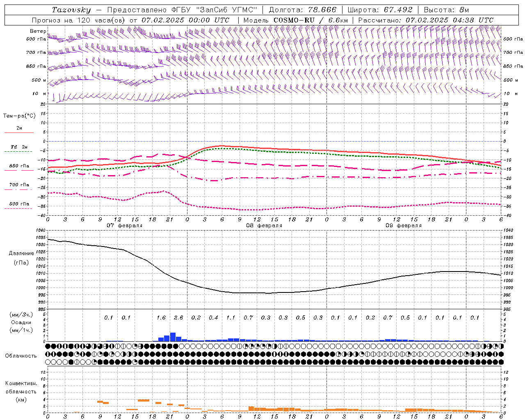
Task: Click the '2м' temperature legend entry
Action: click(19, 128)
